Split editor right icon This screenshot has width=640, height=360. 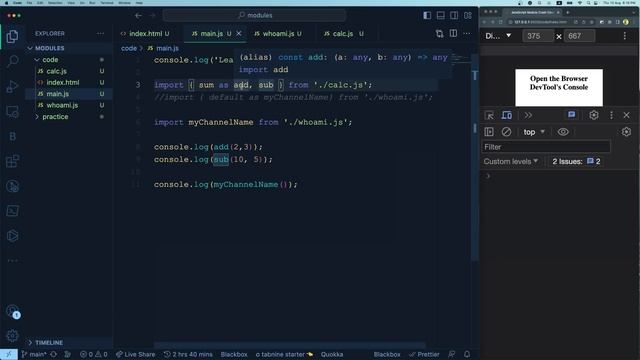click(x=453, y=33)
